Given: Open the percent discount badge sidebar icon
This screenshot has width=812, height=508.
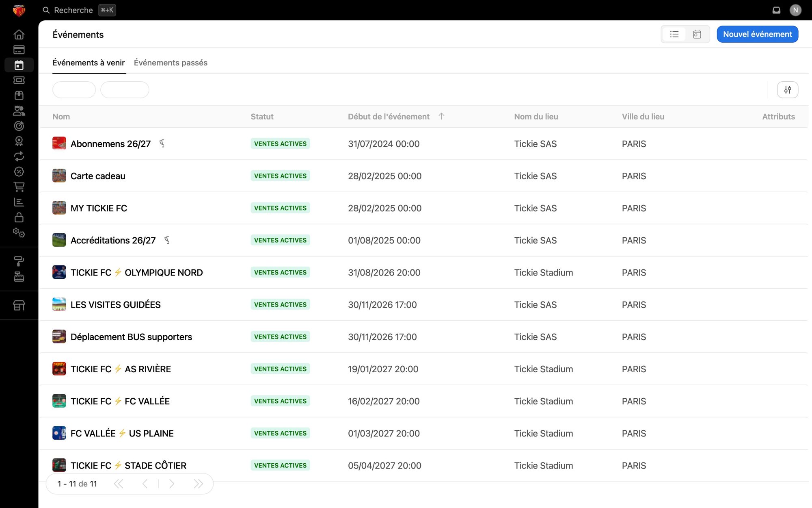Looking at the screenshot, I should [19, 172].
